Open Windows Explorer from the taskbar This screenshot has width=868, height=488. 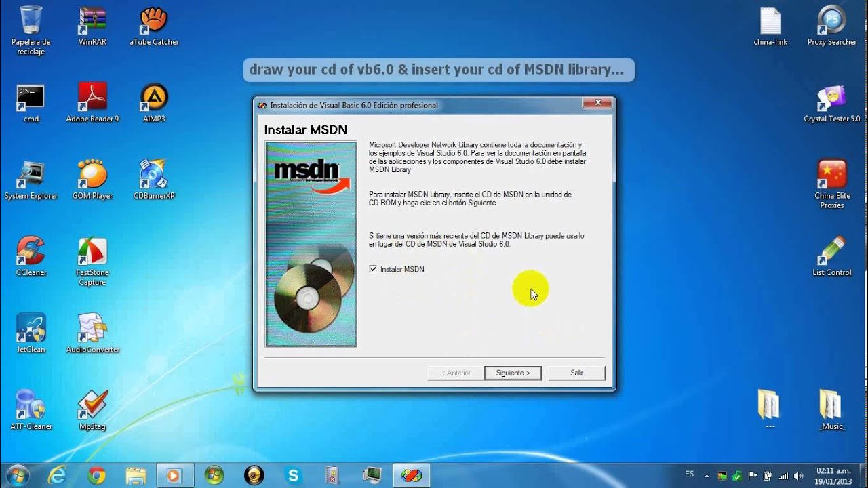[x=136, y=476]
